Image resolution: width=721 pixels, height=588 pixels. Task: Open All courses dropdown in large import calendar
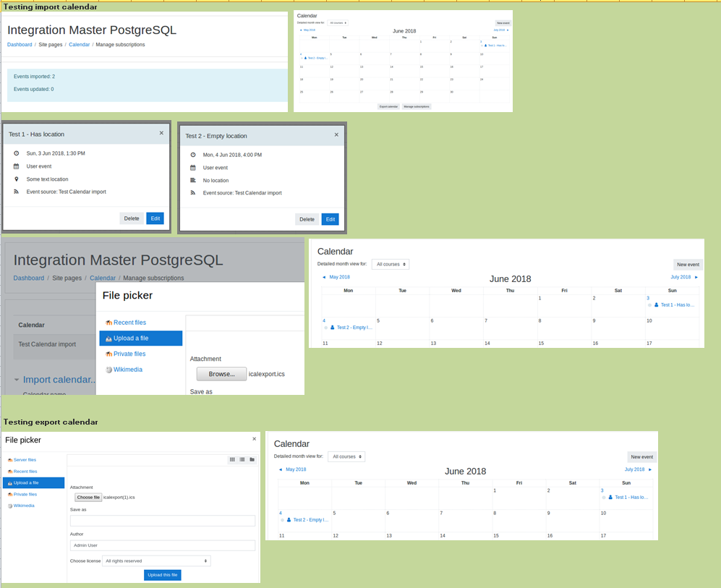(391, 265)
